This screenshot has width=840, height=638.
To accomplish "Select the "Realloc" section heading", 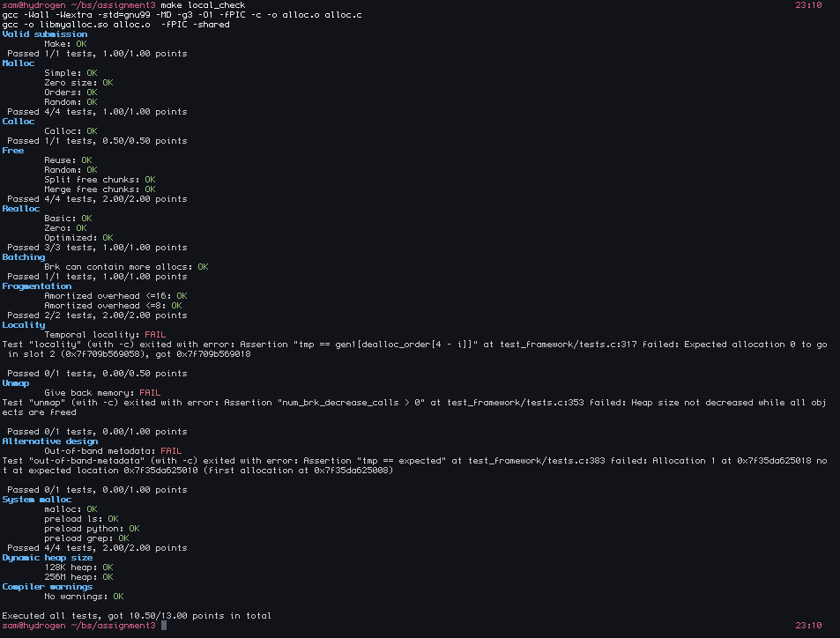I will click(21, 209).
